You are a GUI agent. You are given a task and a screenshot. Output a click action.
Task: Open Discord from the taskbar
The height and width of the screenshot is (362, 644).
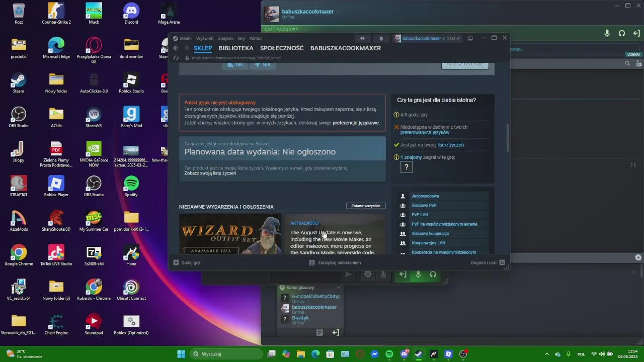(x=404, y=354)
